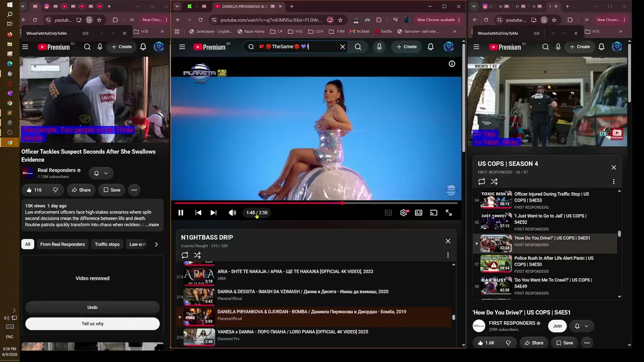Open VANESA x DANNA Loro Piana thumbnail
Viewport: 644px width, 362px height.
199,337
